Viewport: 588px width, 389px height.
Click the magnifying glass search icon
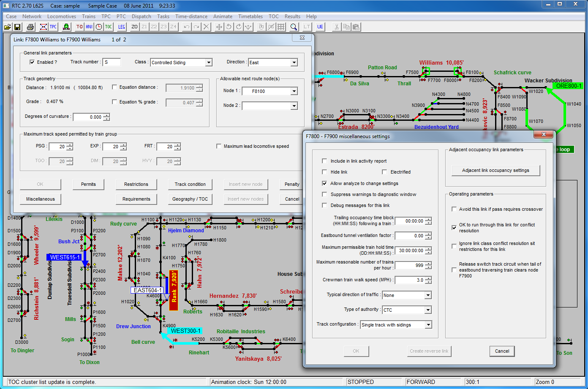pos(294,27)
